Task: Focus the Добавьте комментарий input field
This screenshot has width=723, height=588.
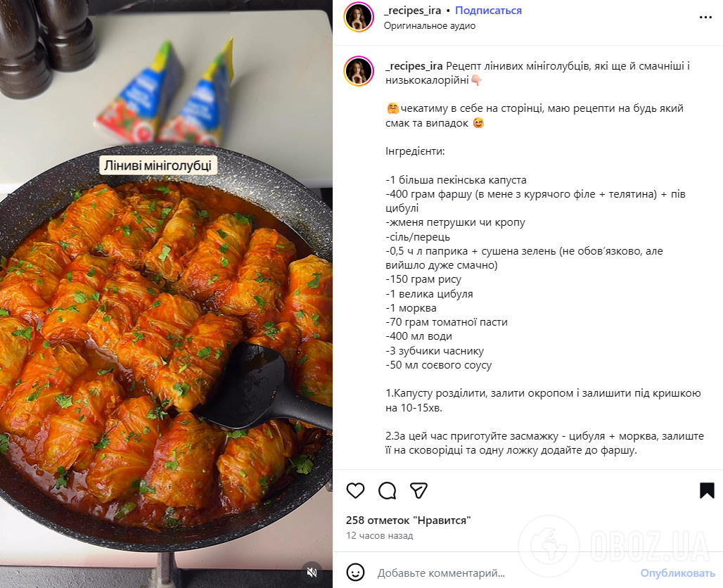Action: (x=492, y=573)
